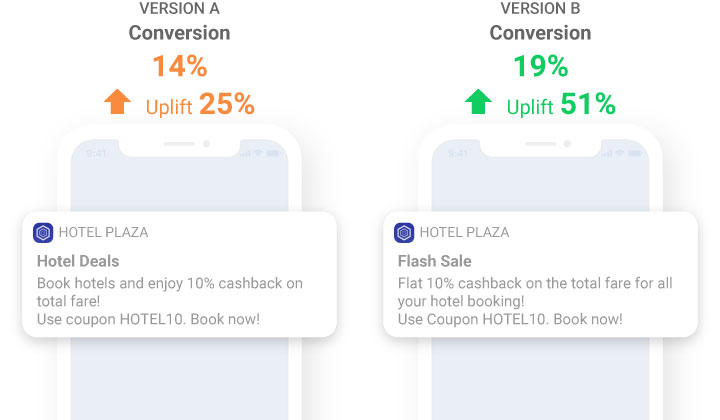Select the VERSION A heading label

pos(180,9)
